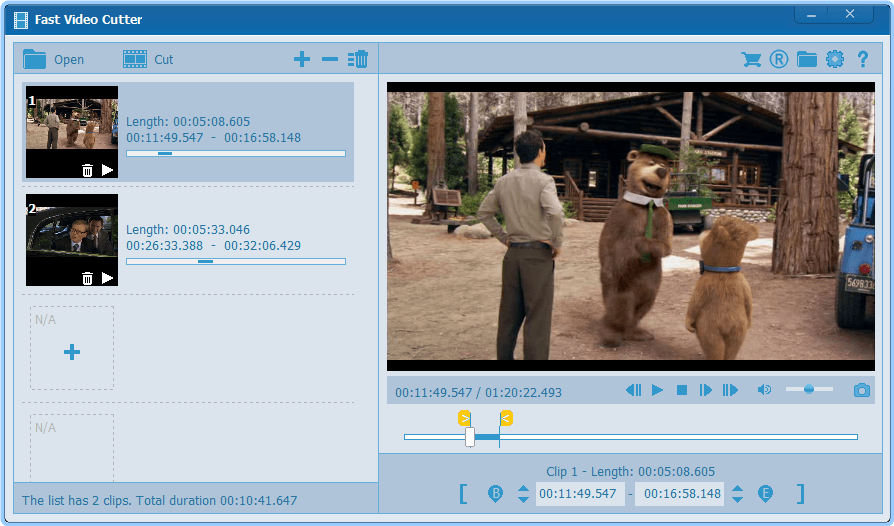Set end point with E icon
The image size is (894, 526).
click(765, 494)
